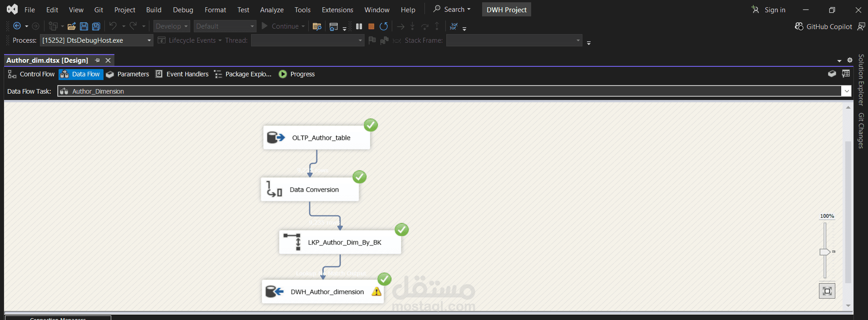This screenshot has width=868, height=320.
Task: Click the Stop Debugging square icon
Action: [371, 26]
